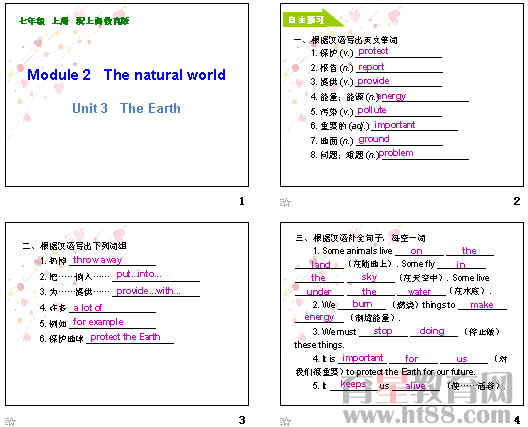Click the blank answer "on" on slide 4
The height and width of the screenshot is (427, 528).
tap(416, 251)
